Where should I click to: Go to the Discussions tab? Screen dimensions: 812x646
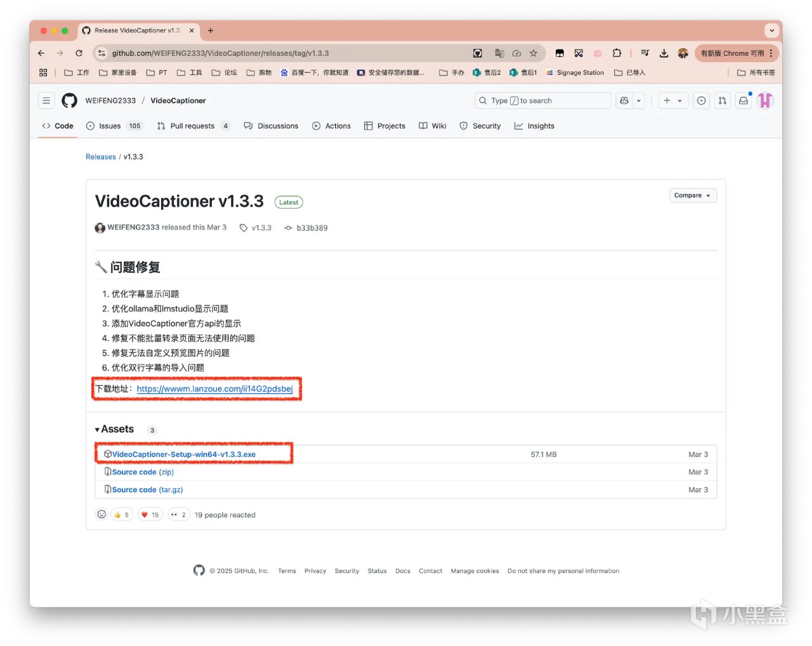(271, 126)
